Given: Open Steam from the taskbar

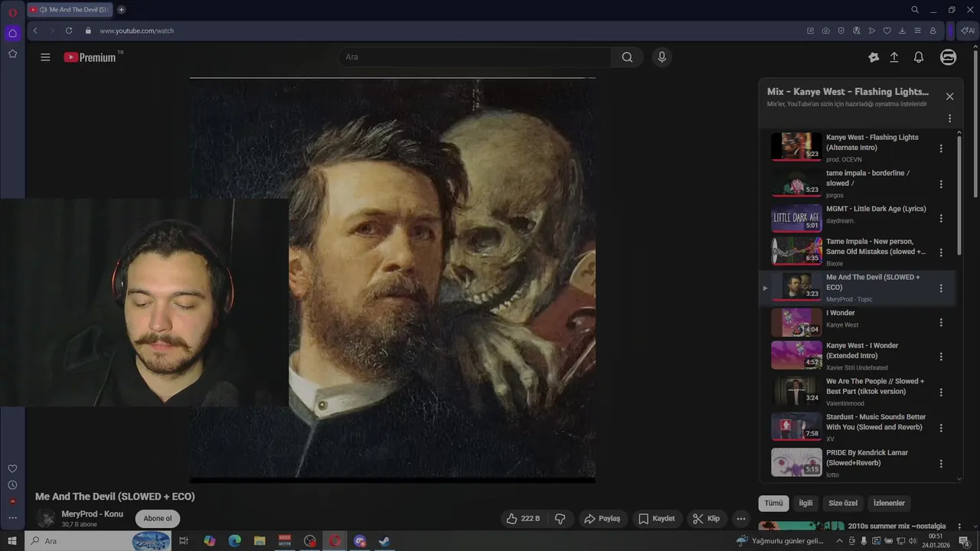Looking at the screenshot, I should click(x=385, y=541).
